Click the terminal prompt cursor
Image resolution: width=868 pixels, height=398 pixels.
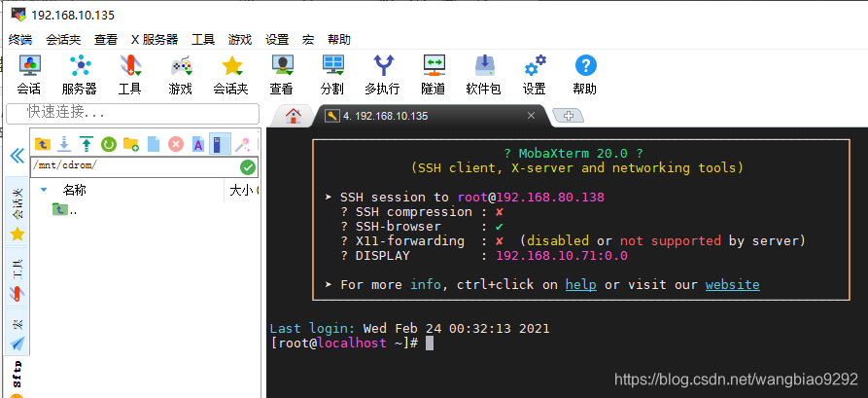tap(430, 344)
